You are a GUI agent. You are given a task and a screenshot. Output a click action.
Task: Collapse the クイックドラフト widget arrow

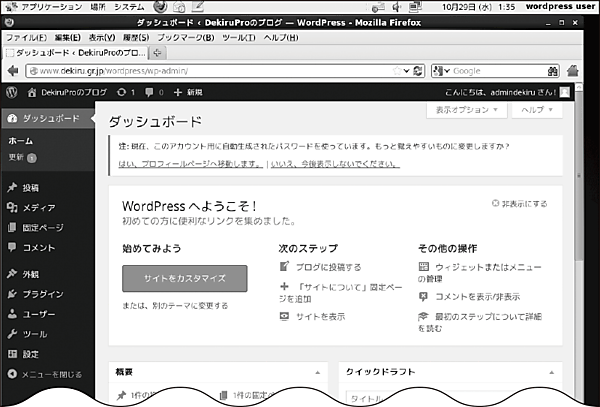pyautogui.click(x=548, y=371)
